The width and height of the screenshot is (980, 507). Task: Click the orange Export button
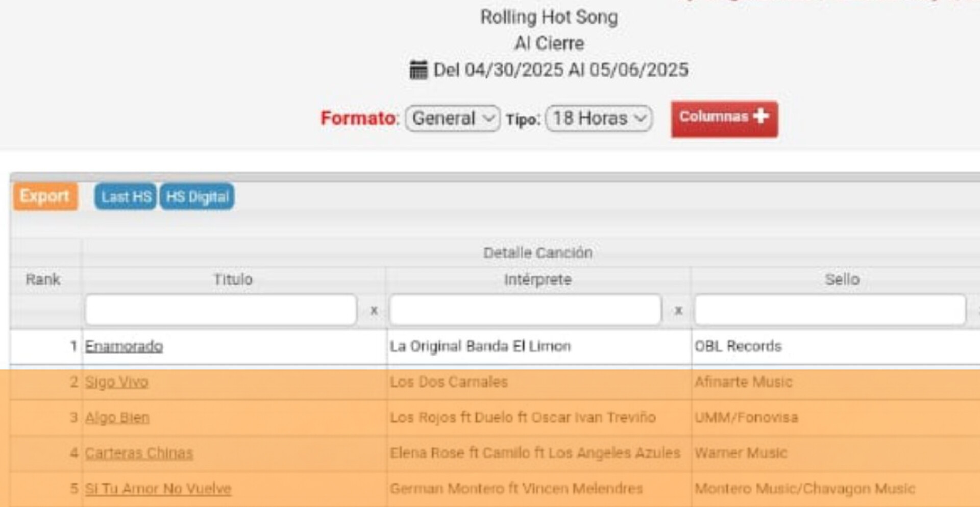(45, 196)
